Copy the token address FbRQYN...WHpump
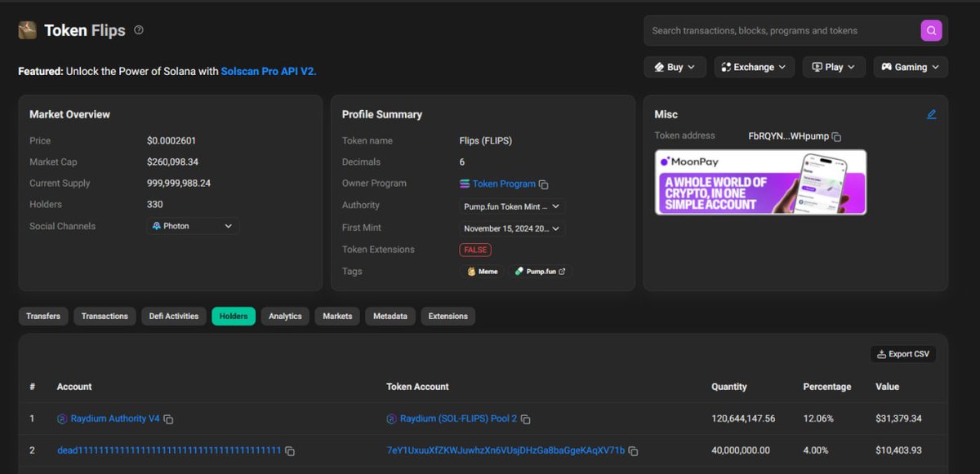 pos(836,136)
